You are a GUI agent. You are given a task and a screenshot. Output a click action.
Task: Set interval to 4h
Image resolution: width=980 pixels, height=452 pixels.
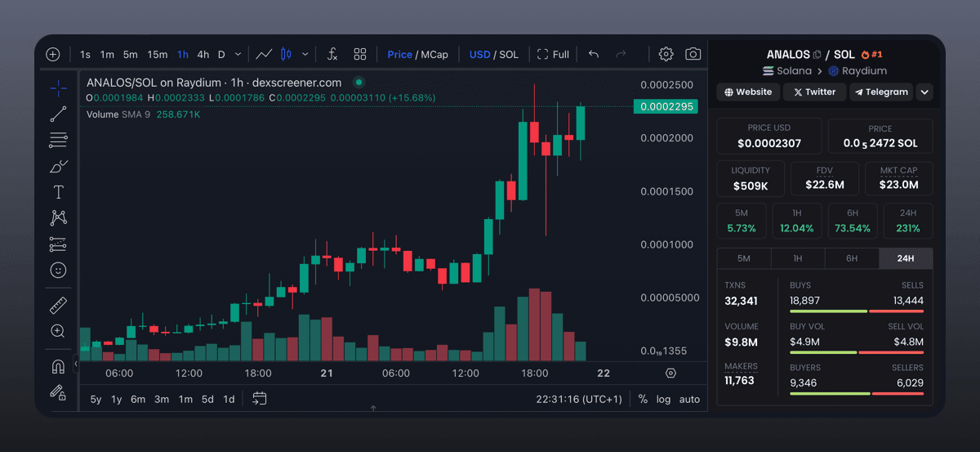tap(203, 55)
